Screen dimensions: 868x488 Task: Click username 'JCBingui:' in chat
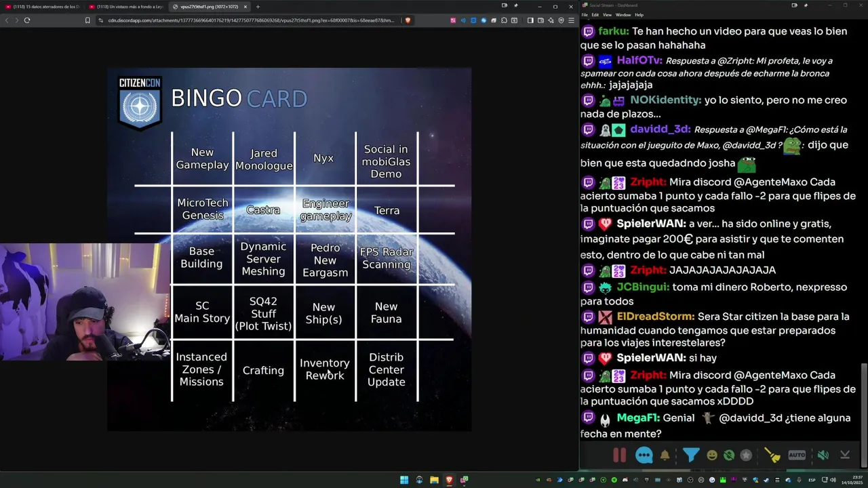[x=643, y=287]
